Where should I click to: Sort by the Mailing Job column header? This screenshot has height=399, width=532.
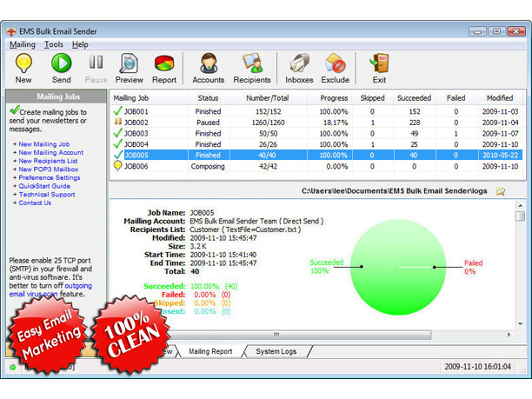[x=149, y=98]
